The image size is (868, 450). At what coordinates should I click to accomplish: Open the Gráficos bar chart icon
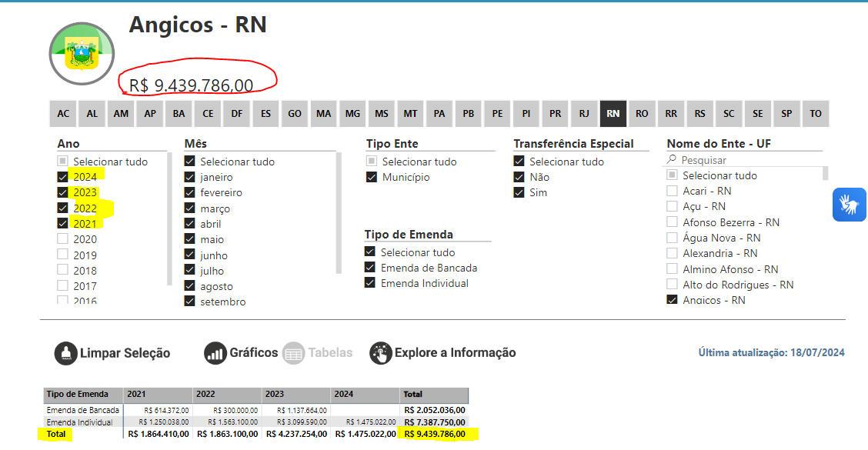pos(215,353)
